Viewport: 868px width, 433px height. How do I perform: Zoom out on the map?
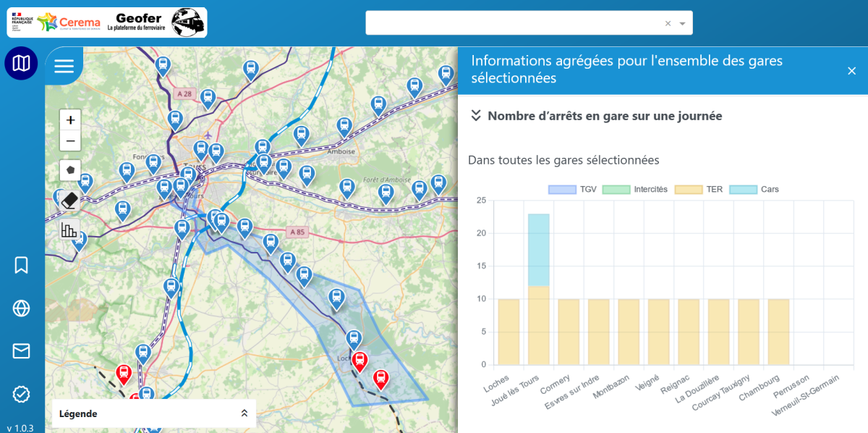tap(70, 140)
